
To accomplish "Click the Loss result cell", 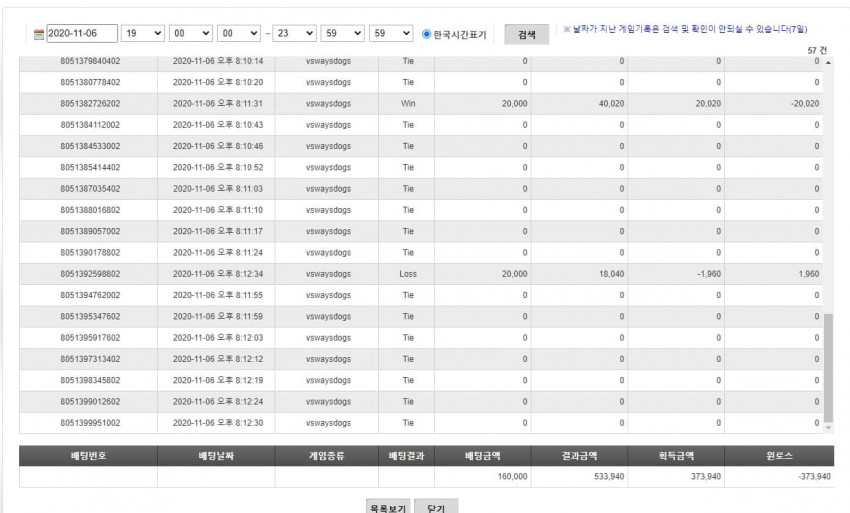I will [x=408, y=274].
